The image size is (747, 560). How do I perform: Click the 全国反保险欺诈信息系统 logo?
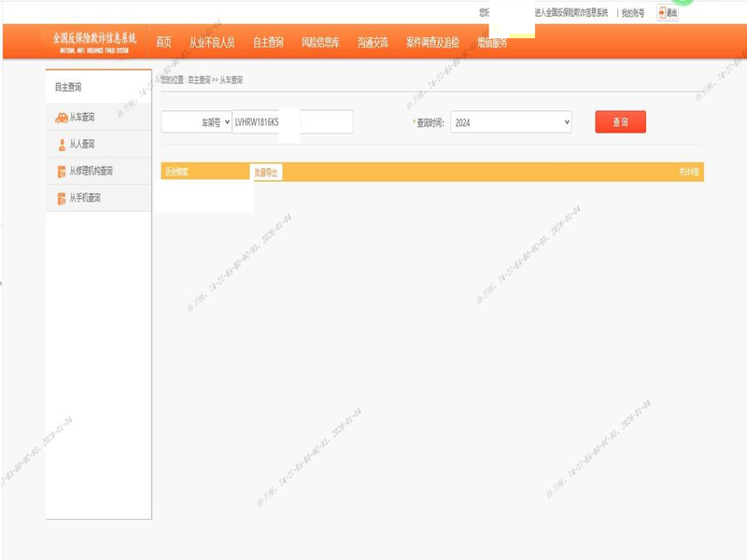coord(94,41)
